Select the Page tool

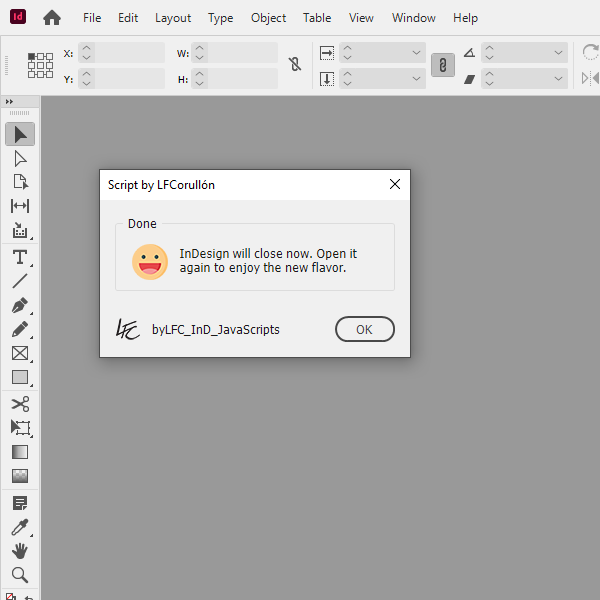tap(20, 182)
